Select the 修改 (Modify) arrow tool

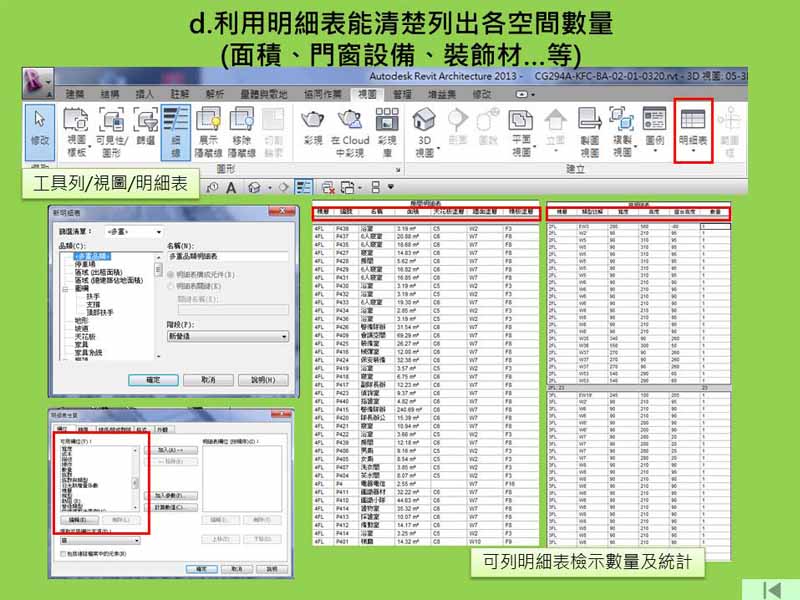click(40, 132)
